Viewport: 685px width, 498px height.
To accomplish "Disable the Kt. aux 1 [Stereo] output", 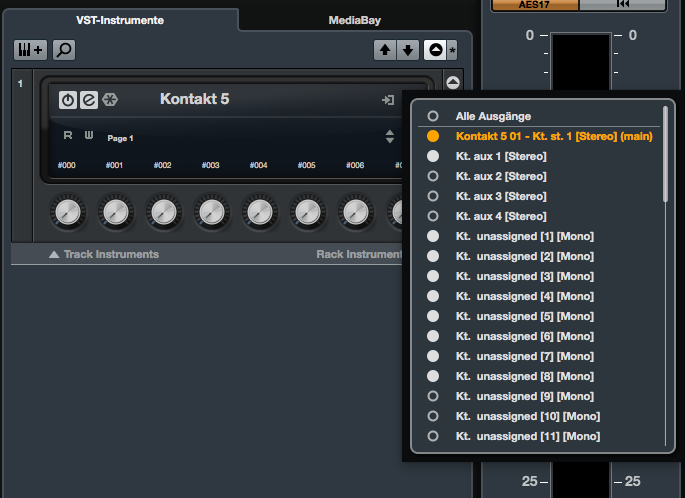I will point(540,156).
